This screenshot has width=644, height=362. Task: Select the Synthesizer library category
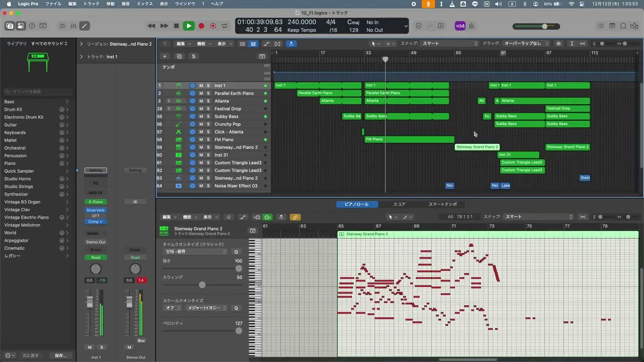tap(16, 194)
